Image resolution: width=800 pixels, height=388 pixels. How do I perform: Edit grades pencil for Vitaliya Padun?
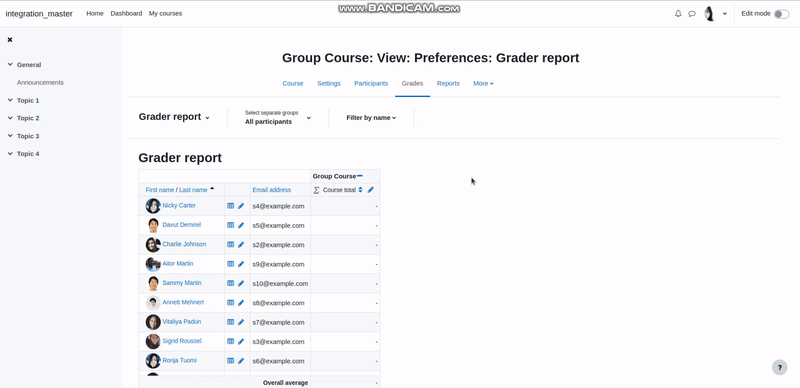click(x=241, y=322)
